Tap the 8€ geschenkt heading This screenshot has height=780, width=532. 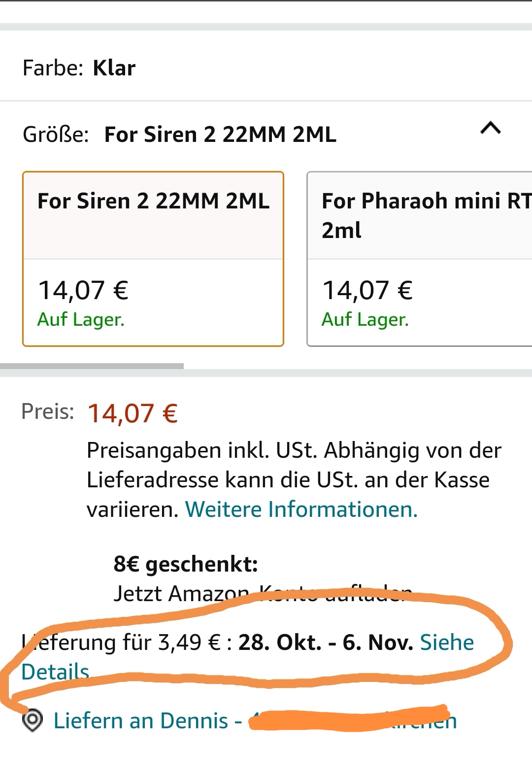coord(186,564)
